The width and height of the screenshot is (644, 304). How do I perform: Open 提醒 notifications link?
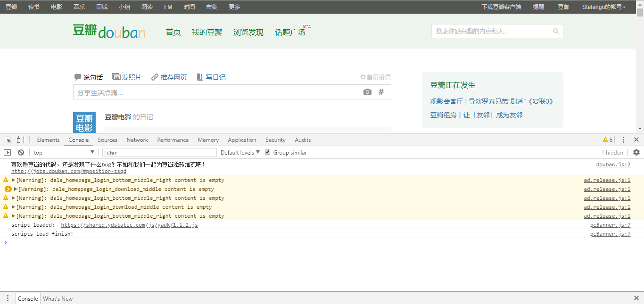tap(538, 7)
